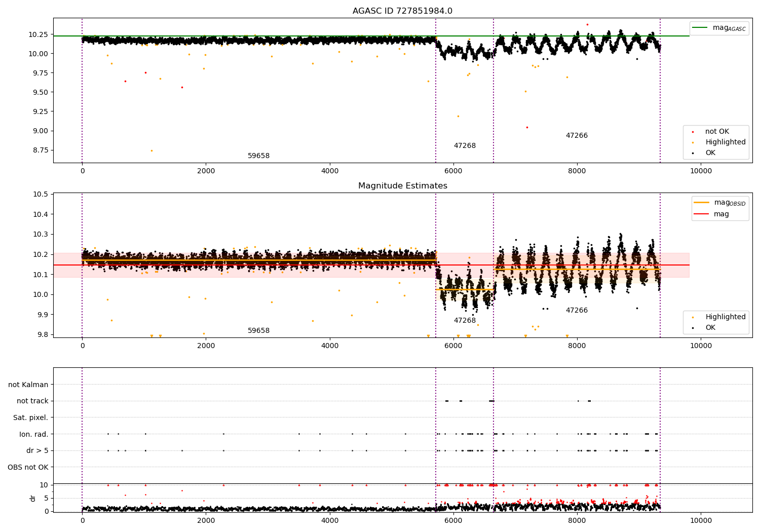Screen dimensions: 760x532
Task: Click the 10.0 y-axis tick label
Action: (41, 295)
